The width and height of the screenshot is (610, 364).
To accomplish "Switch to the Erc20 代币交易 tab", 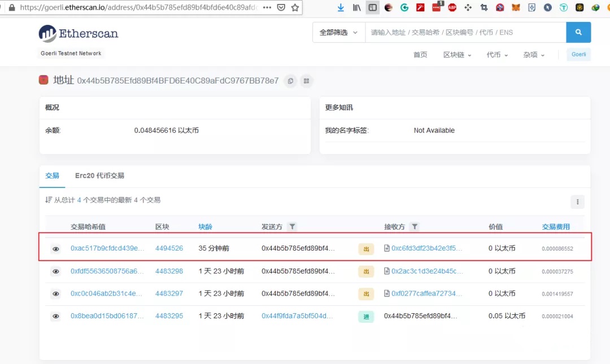I will (99, 176).
